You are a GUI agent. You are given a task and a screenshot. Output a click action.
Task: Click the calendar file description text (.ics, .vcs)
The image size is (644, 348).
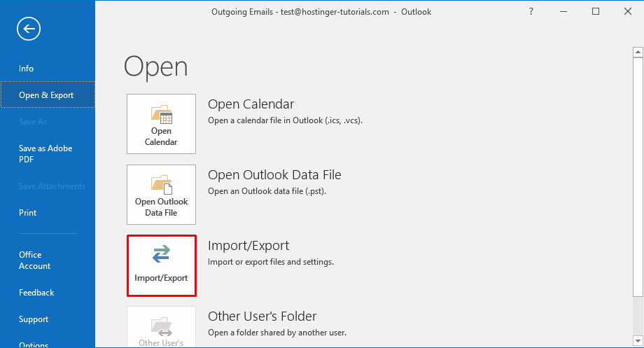285,121
